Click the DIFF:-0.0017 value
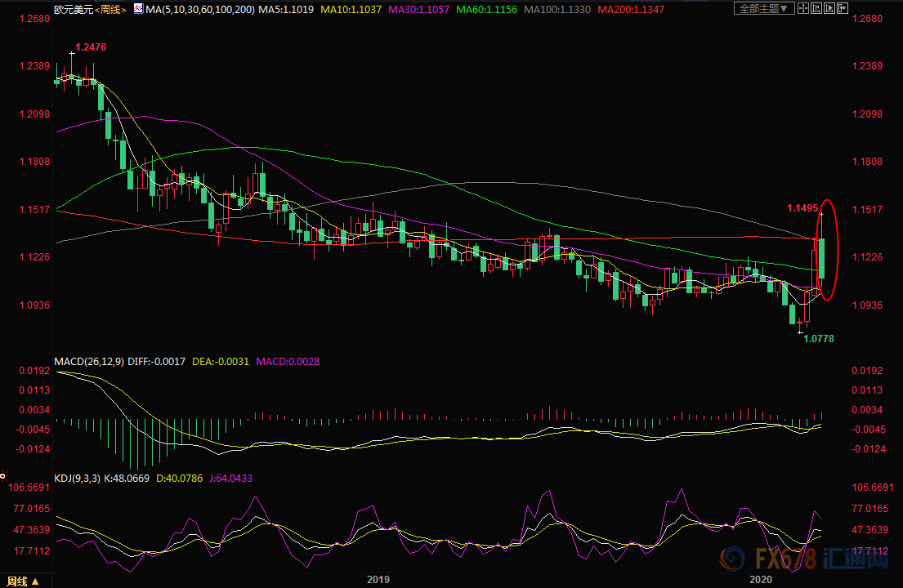Screen dimensions: 903x588 (157, 362)
